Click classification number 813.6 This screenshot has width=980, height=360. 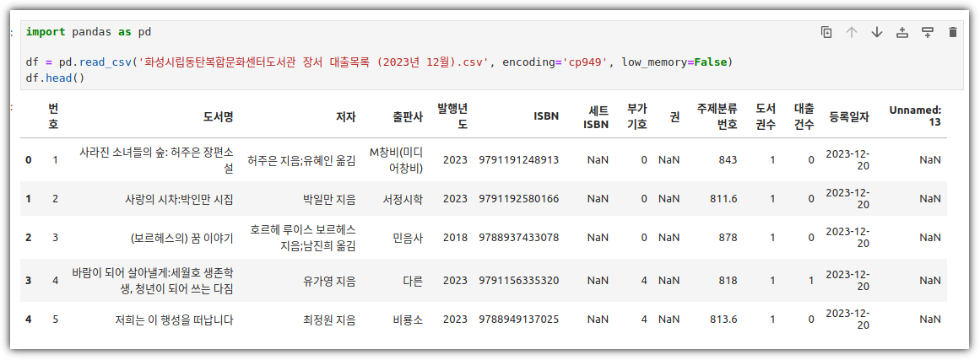click(723, 320)
